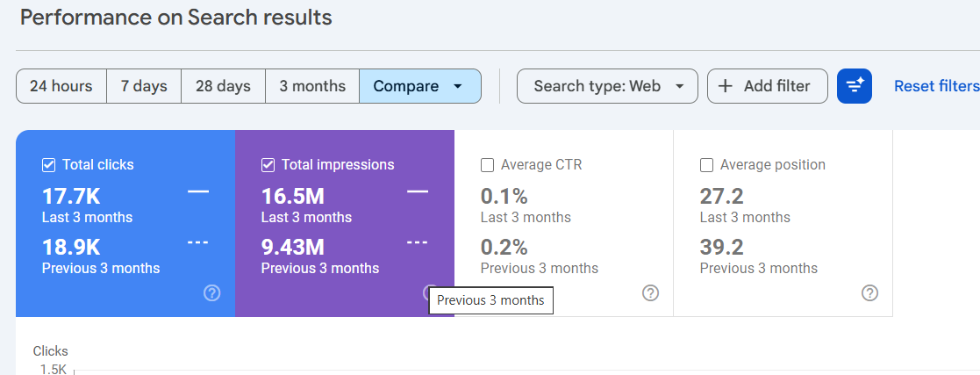The image size is (980, 375).
Task: Open help icon on Average CTR card
Action: (650, 293)
